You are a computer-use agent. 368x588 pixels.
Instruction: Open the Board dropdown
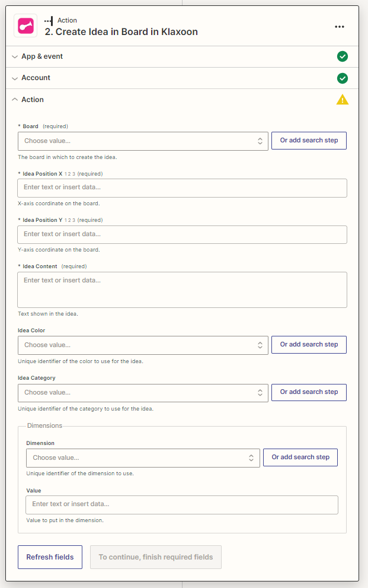(x=143, y=141)
